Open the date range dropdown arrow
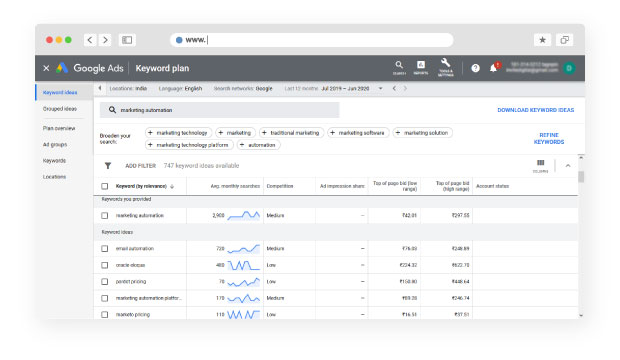This screenshot has width=620, height=360. coord(380,89)
